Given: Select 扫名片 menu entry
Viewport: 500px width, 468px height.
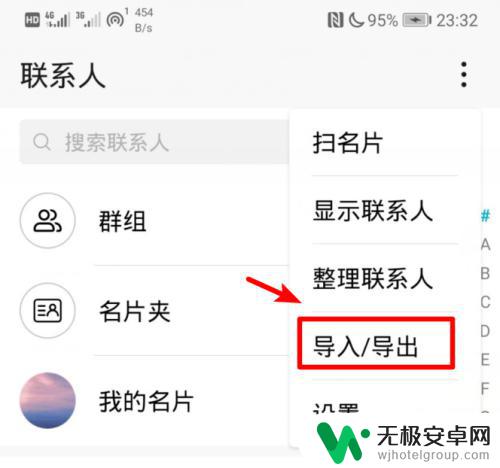Looking at the screenshot, I should [x=347, y=143].
